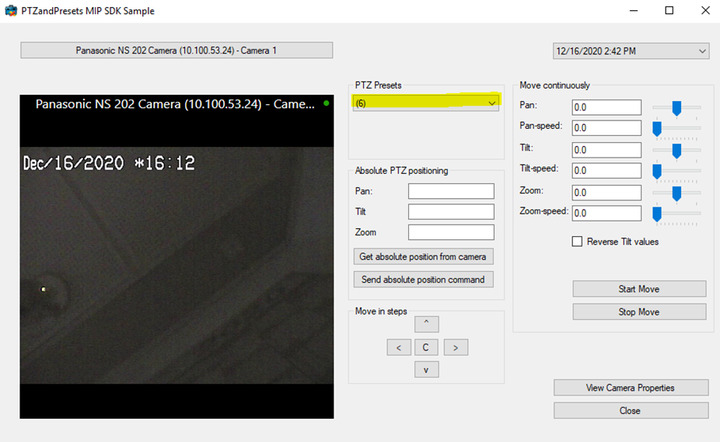The image size is (720, 442).
Task: Click the Tilt-speed value field
Action: [605, 170]
